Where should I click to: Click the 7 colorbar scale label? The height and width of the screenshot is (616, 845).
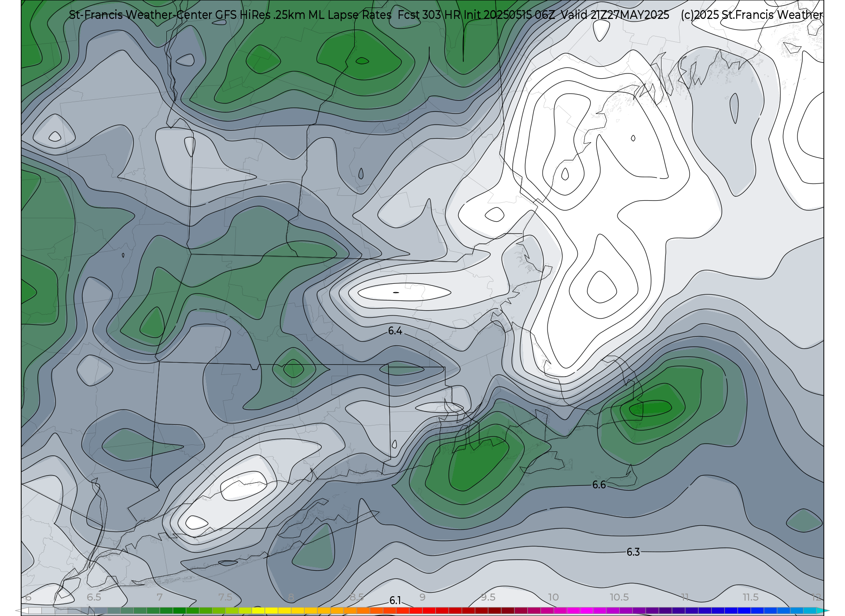coord(159,598)
